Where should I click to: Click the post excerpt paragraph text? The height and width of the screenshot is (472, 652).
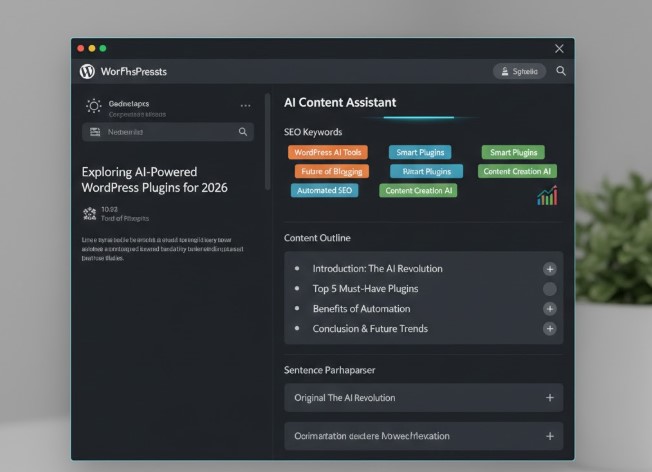coord(163,249)
